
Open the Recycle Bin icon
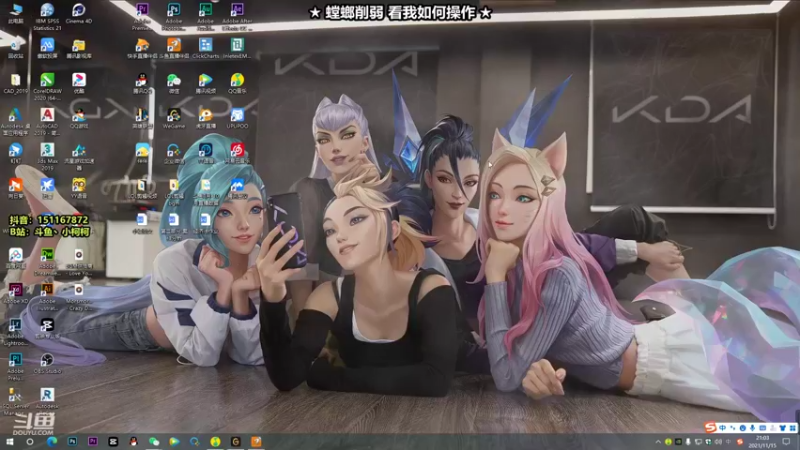point(16,48)
